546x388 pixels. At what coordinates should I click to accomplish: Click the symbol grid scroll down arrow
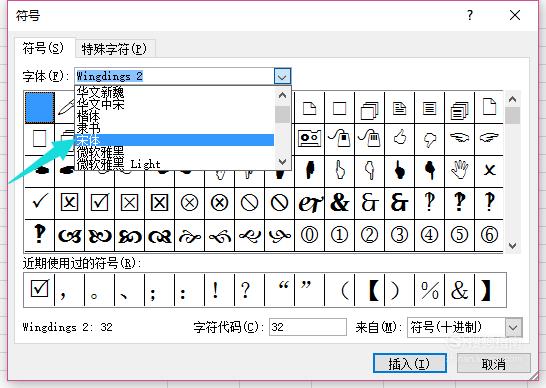click(512, 246)
